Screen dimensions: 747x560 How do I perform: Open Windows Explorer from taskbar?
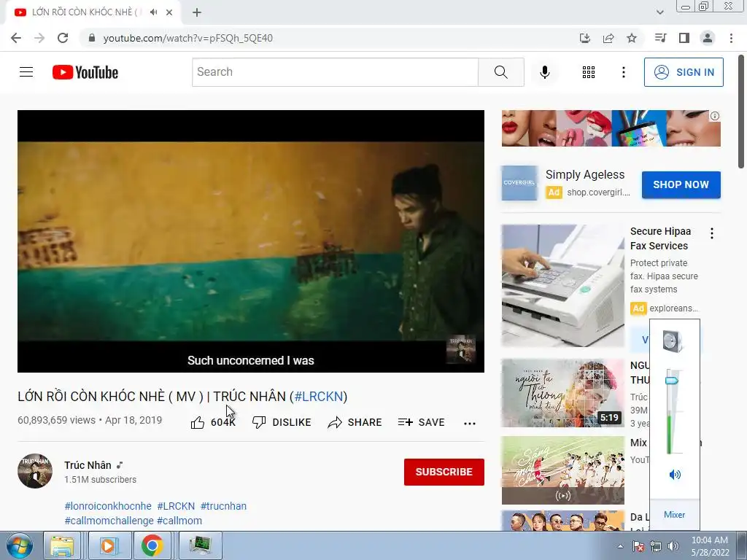(63, 545)
